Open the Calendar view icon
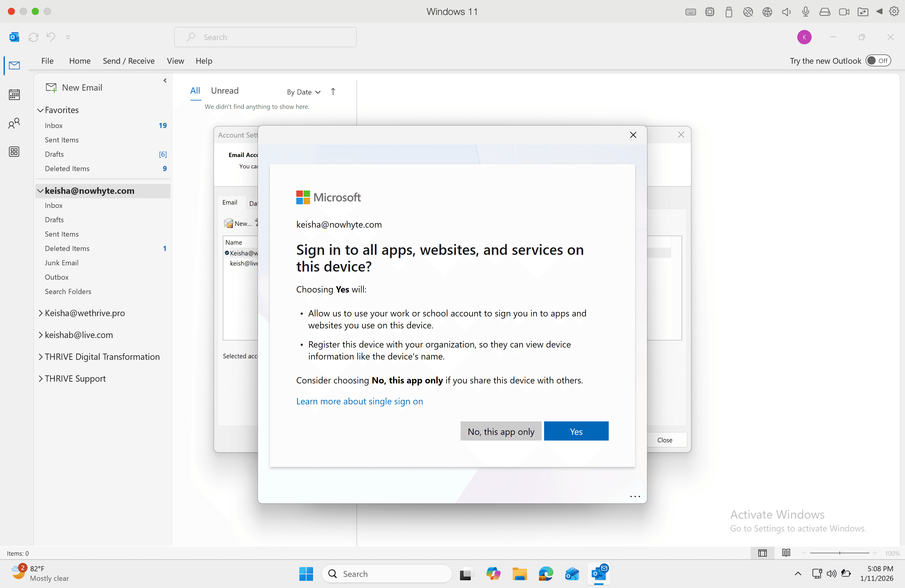Screen dimensions: 905x588 pyautogui.click(x=14, y=94)
